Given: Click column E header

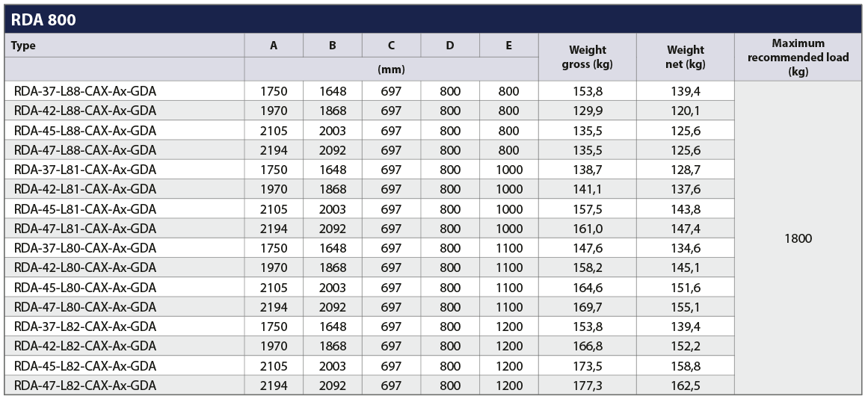Looking at the screenshot, I should pyautogui.click(x=508, y=46).
